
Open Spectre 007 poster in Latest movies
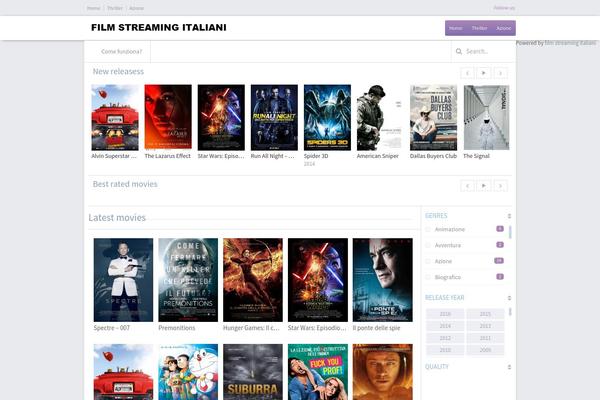coord(123,280)
